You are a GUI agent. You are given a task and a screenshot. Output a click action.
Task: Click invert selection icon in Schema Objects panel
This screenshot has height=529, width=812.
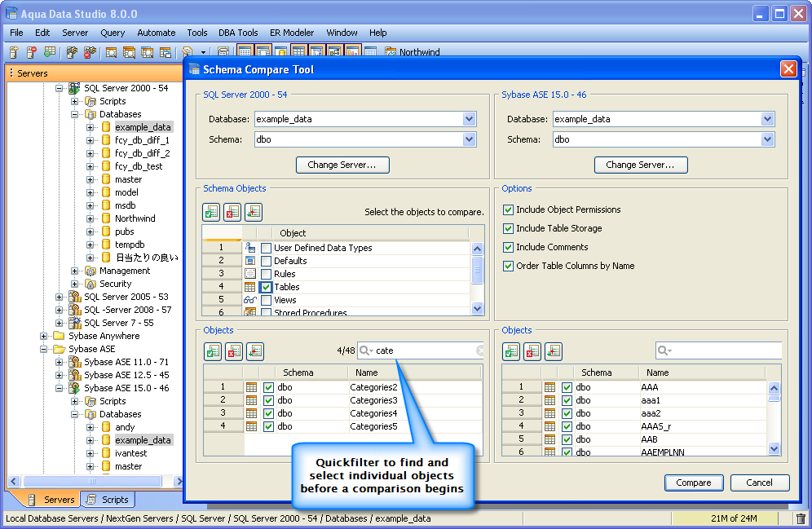pos(254,212)
